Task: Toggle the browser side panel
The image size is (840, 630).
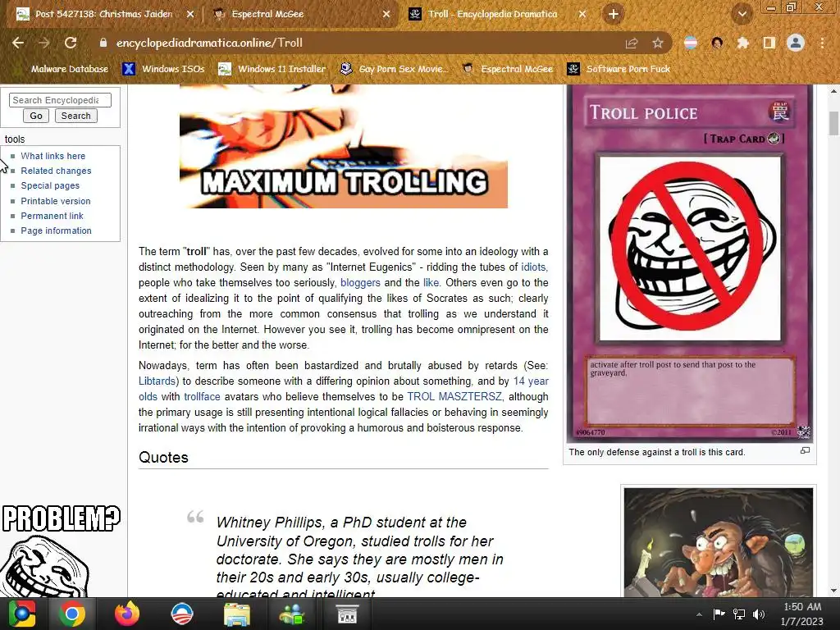Action: (x=769, y=43)
